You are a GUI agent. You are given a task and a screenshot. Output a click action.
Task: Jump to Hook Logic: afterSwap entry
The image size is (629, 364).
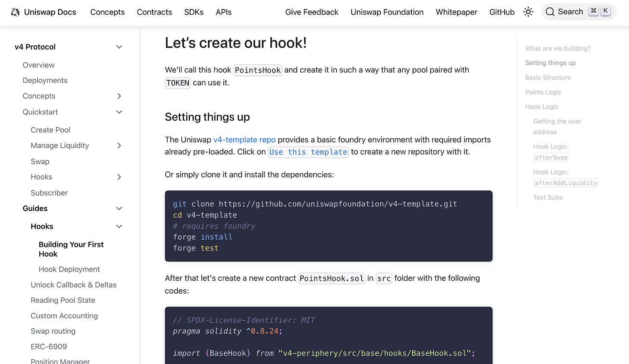coord(551,152)
